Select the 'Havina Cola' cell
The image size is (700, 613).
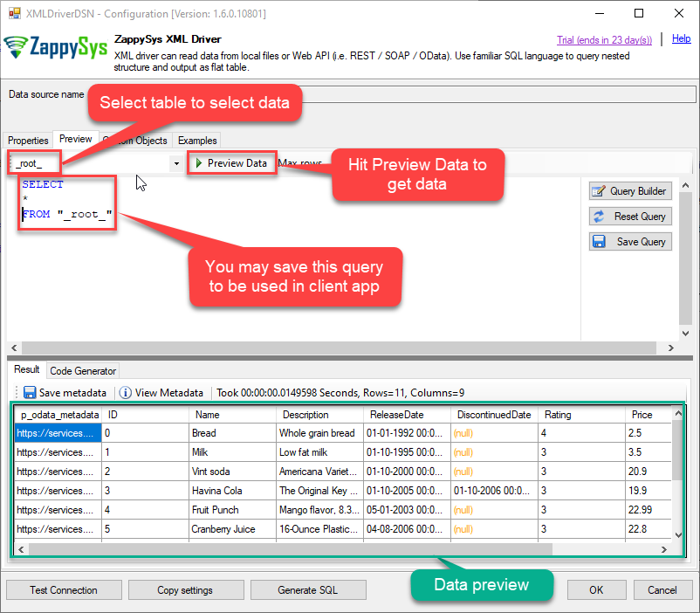(x=232, y=491)
